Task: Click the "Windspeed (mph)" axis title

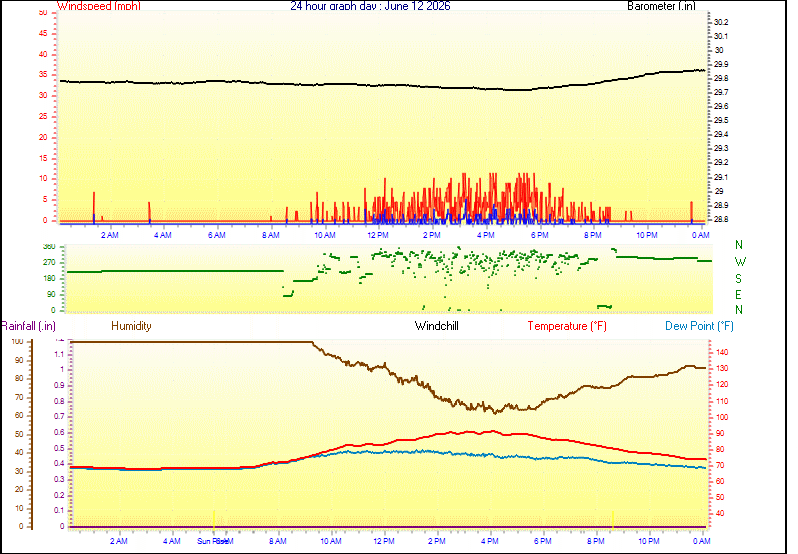Action: click(x=99, y=6)
